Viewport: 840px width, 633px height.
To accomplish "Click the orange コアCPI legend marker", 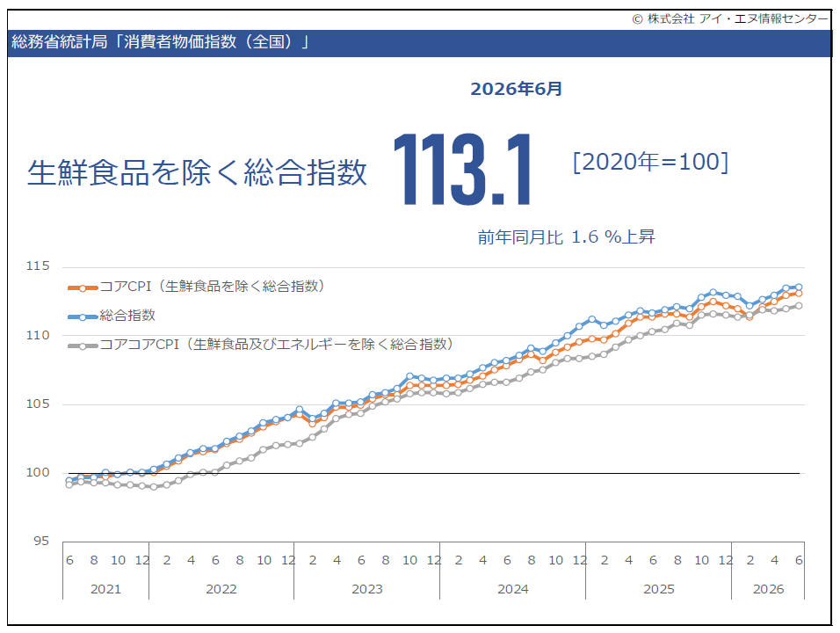I will coord(83,287).
